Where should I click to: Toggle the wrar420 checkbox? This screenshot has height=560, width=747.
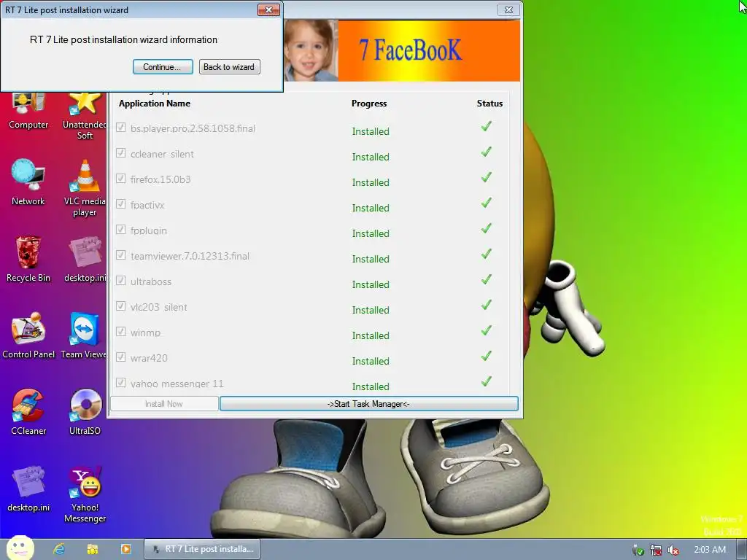pos(121,357)
